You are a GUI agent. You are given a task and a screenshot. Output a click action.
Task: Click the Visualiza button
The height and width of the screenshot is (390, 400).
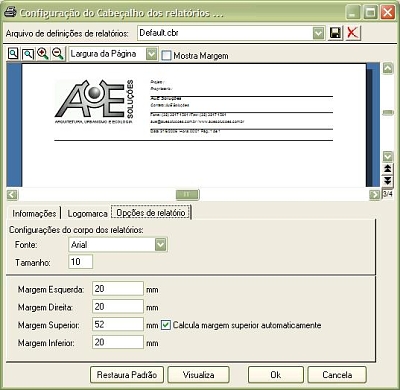[x=198, y=375]
